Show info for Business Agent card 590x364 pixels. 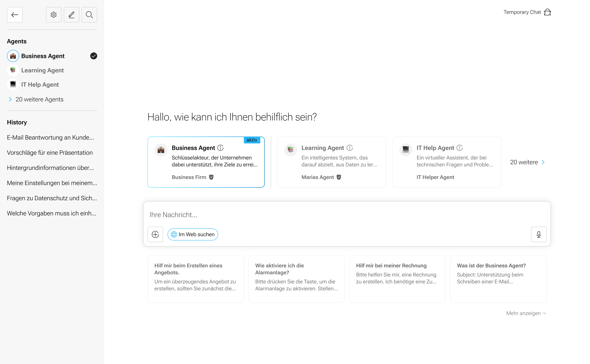[x=221, y=148]
